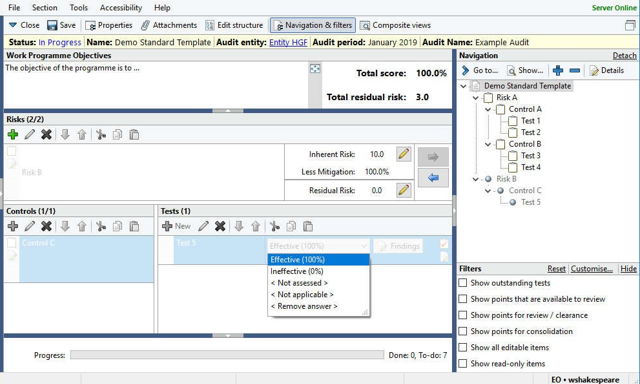Collapse Control A tree node
640x384 pixels.
[488, 109]
